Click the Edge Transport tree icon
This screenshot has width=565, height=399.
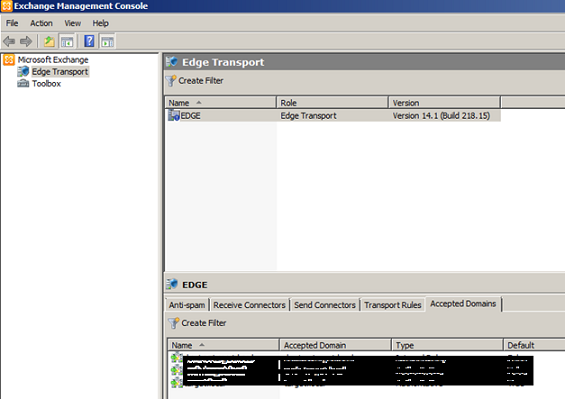(x=23, y=71)
